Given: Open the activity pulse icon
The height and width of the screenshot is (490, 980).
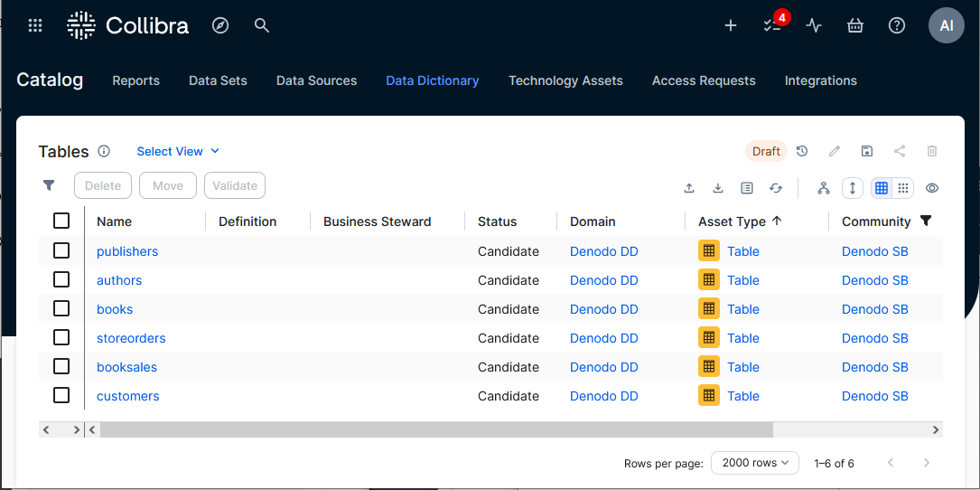Looking at the screenshot, I should [813, 25].
